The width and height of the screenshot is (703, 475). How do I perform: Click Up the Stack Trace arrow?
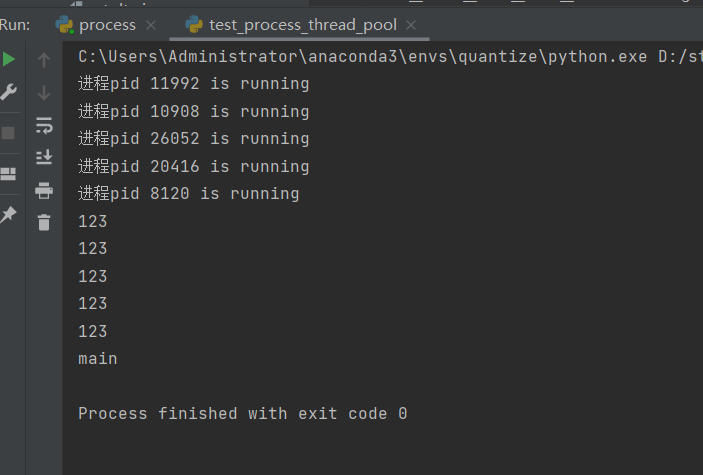coord(44,60)
